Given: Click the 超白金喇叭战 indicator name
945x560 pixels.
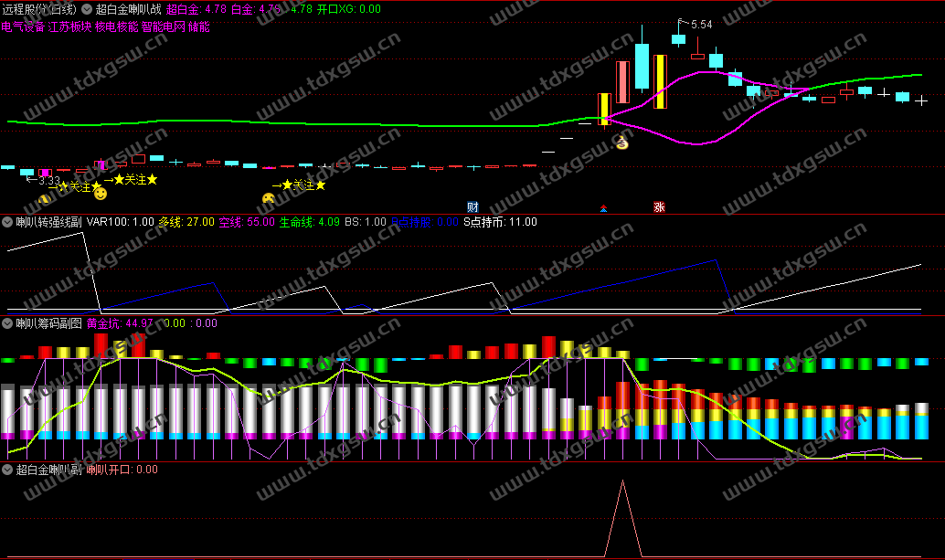Looking at the screenshot, I should pos(128,9).
